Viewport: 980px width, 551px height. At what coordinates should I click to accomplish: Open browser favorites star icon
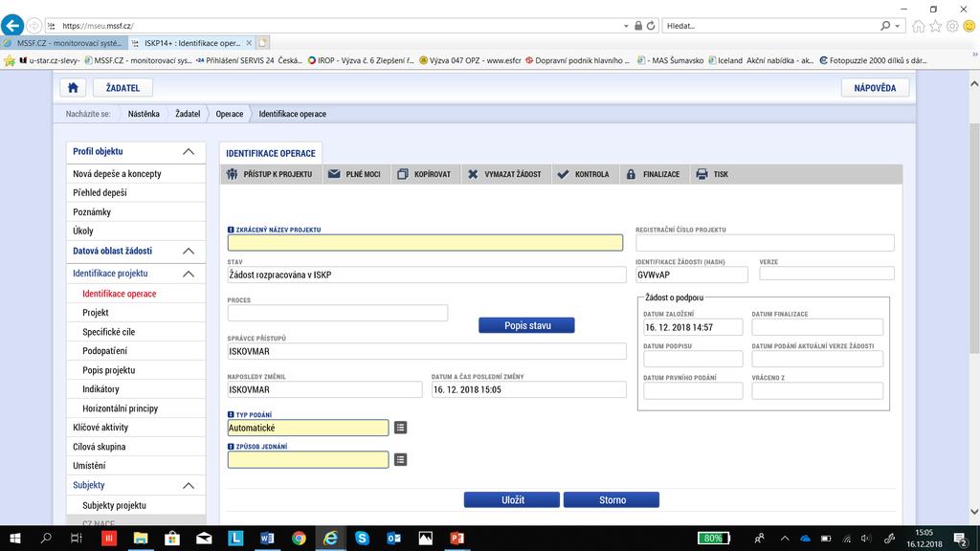point(935,26)
